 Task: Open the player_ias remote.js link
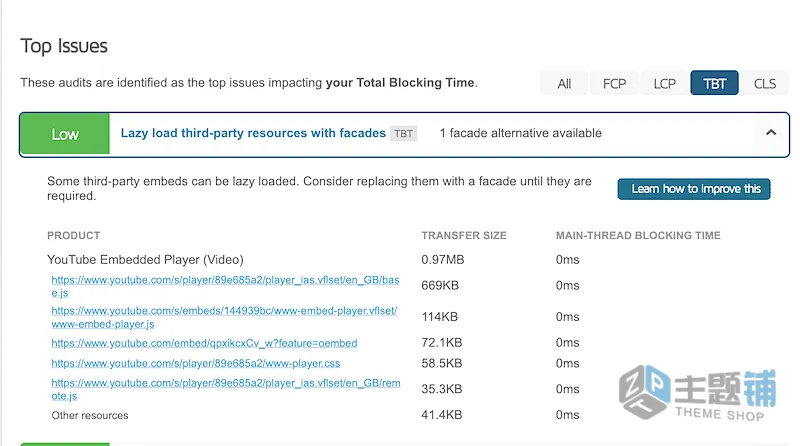tap(226, 389)
